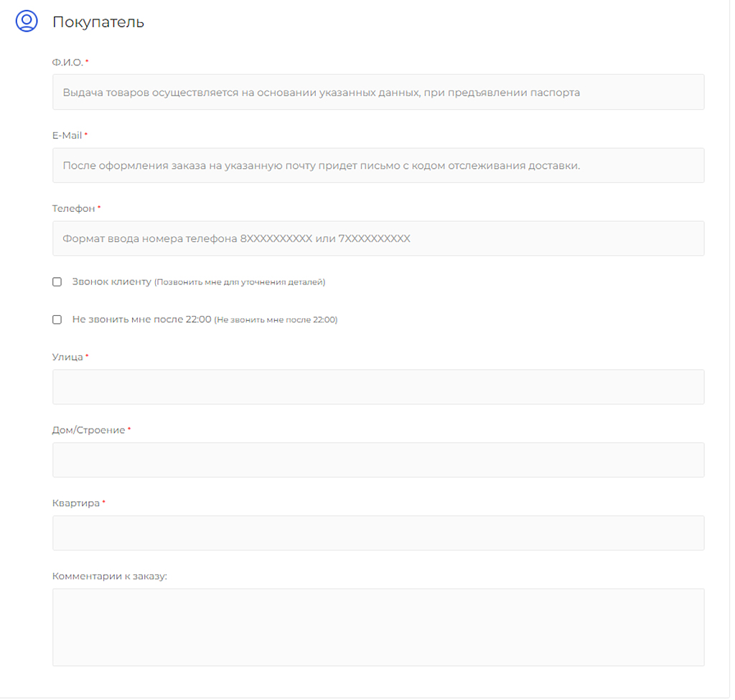Click the Комментарии к заказу text area
Image resolution: width=735 pixels, height=700 pixels.
378,627
